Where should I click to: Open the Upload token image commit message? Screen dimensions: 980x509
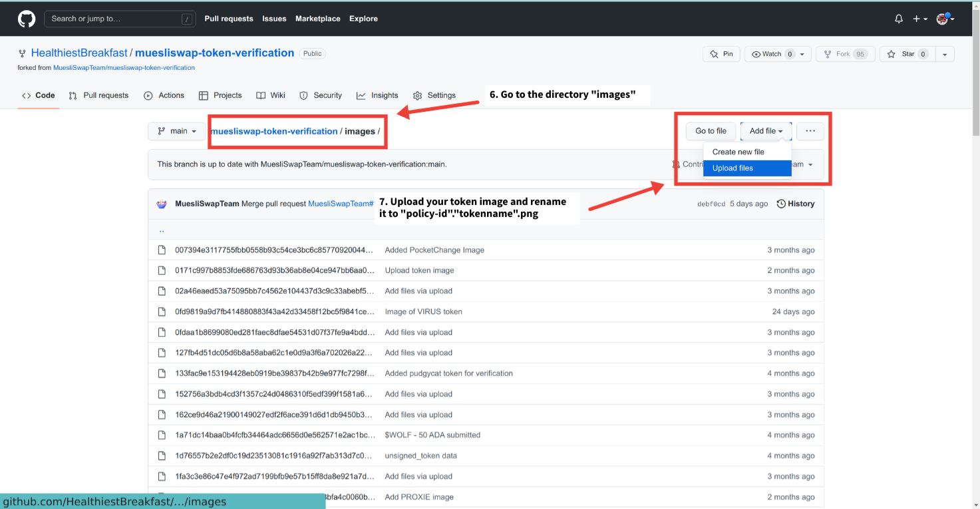tap(420, 271)
